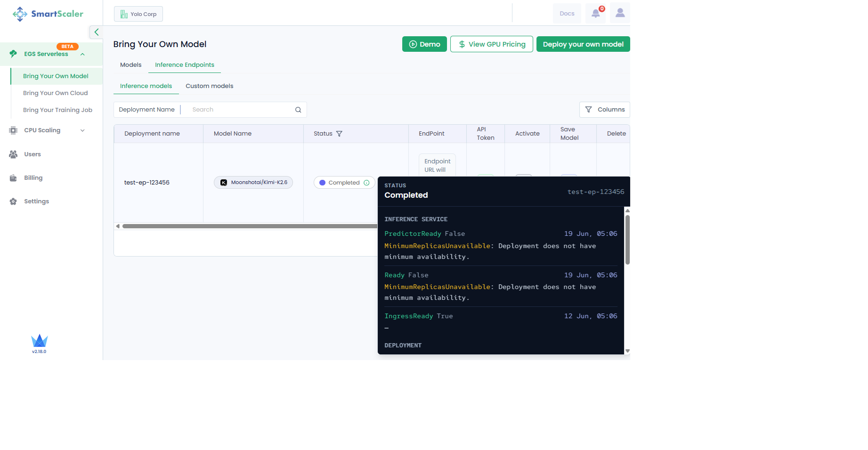Focus the Search input field
The image size is (868, 450).
(x=241, y=110)
